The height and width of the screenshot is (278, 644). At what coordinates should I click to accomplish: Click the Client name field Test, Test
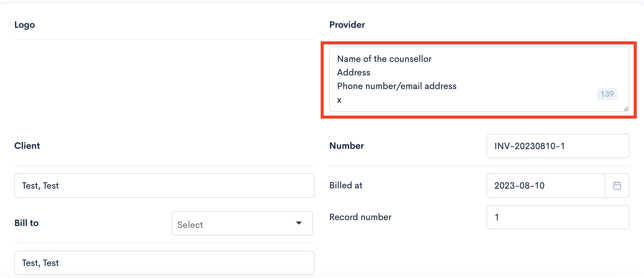click(x=164, y=185)
